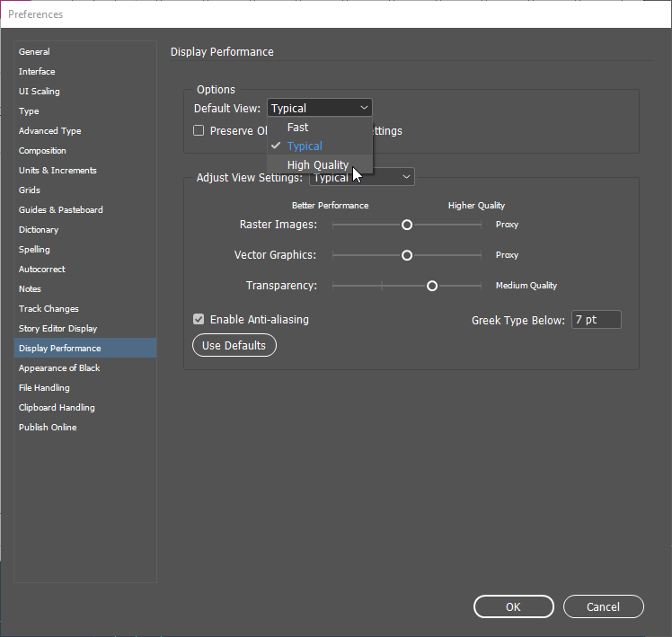The width and height of the screenshot is (672, 637).
Task: Click the Use Defaults button
Action: click(234, 346)
